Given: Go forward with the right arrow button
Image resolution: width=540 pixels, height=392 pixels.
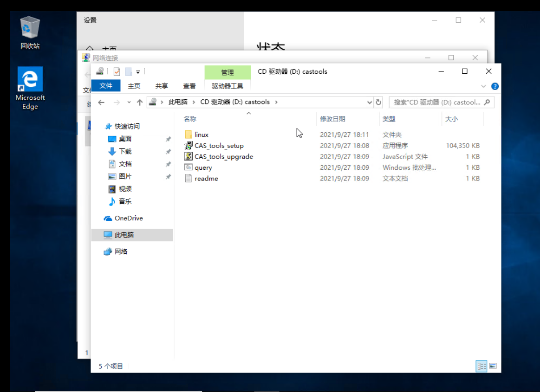Looking at the screenshot, I should [117, 102].
